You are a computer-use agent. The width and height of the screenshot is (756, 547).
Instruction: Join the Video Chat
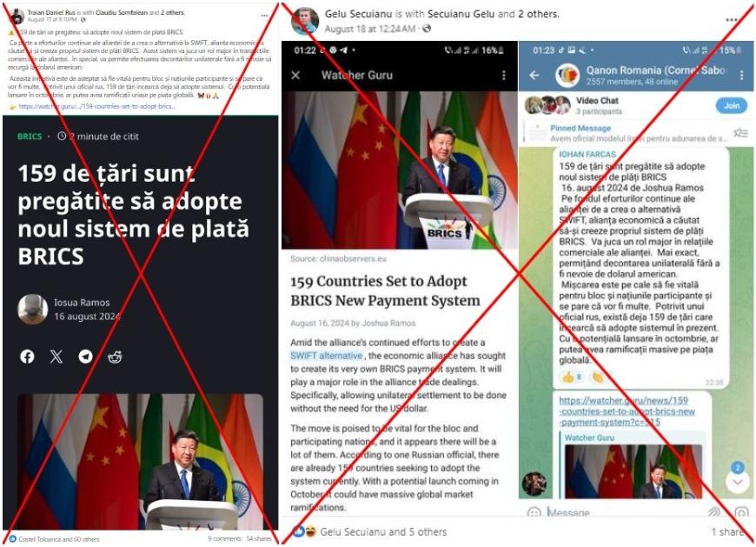click(732, 105)
